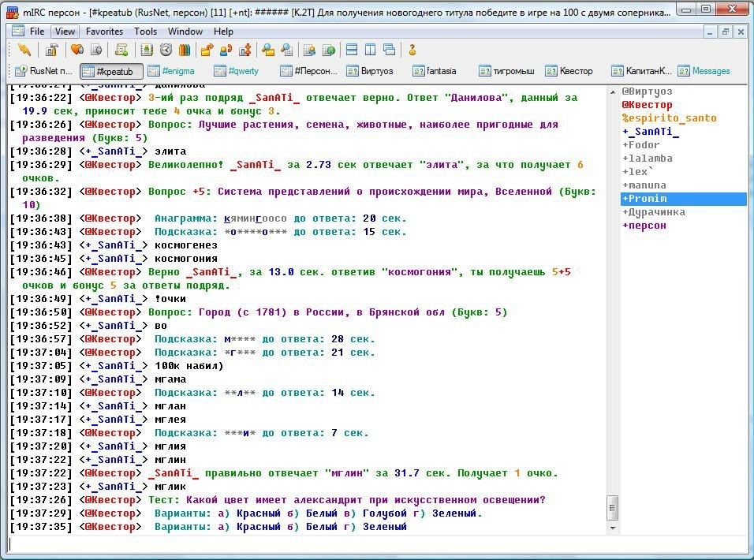Select +Fodor in the nick list
Screen dimensions: 754x560
point(641,145)
